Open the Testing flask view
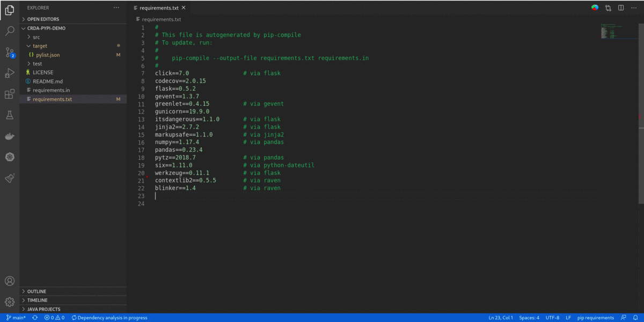644x322 pixels. click(x=10, y=115)
